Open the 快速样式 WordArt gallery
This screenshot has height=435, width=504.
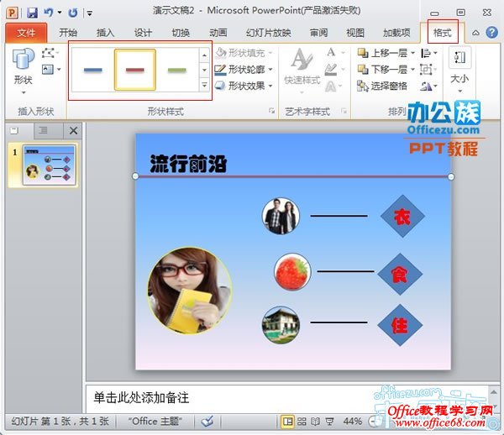pyautogui.click(x=302, y=71)
